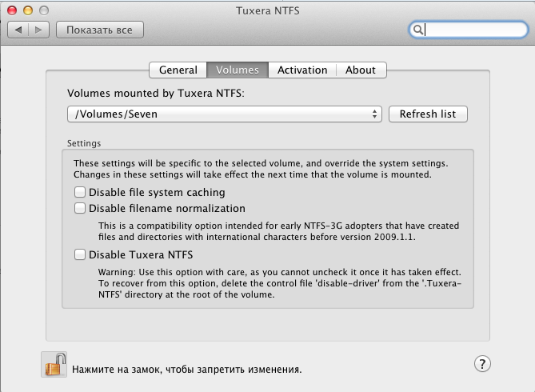Zoom the window with the green button
This screenshot has height=392, width=535.
[43, 10]
